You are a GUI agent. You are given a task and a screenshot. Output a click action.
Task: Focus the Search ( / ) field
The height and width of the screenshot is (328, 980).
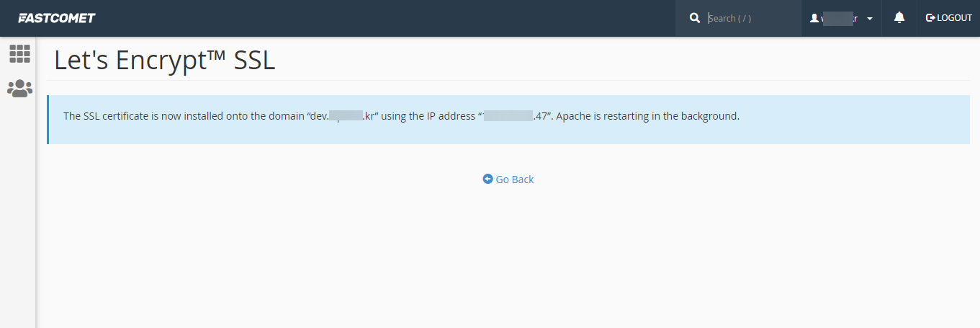(750, 18)
